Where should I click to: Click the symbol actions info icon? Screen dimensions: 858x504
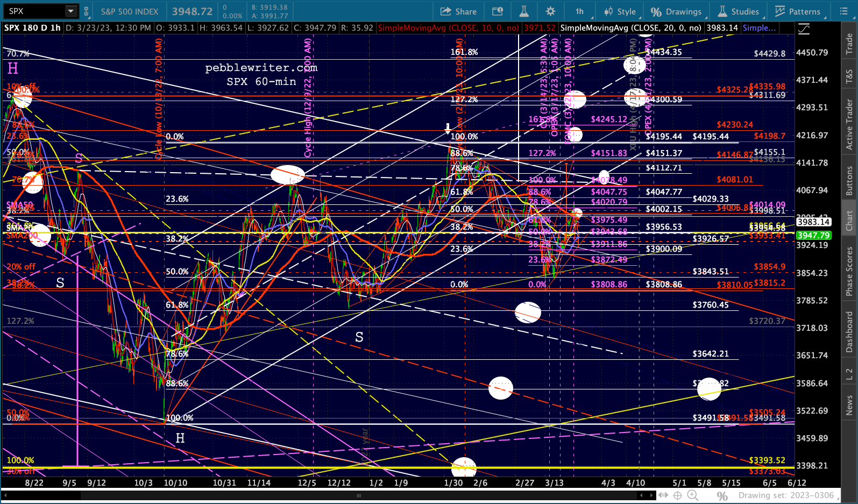click(x=498, y=11)
